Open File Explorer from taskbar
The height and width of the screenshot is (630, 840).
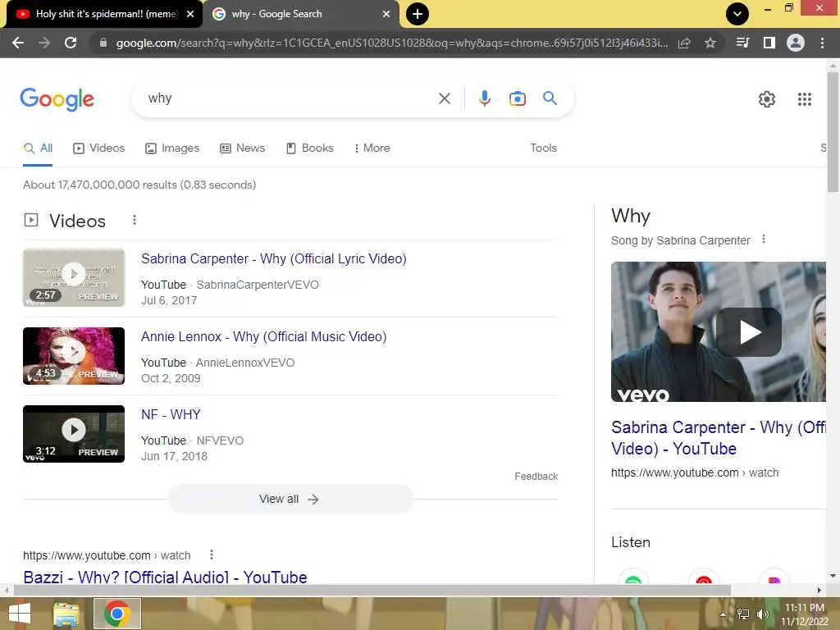pos(66,614)
